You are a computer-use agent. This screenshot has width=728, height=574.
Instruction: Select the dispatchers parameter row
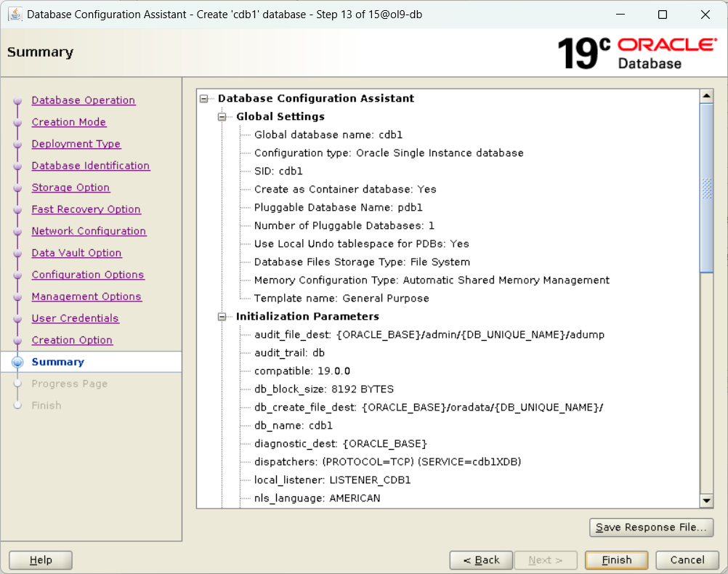(x=387, y=461)
